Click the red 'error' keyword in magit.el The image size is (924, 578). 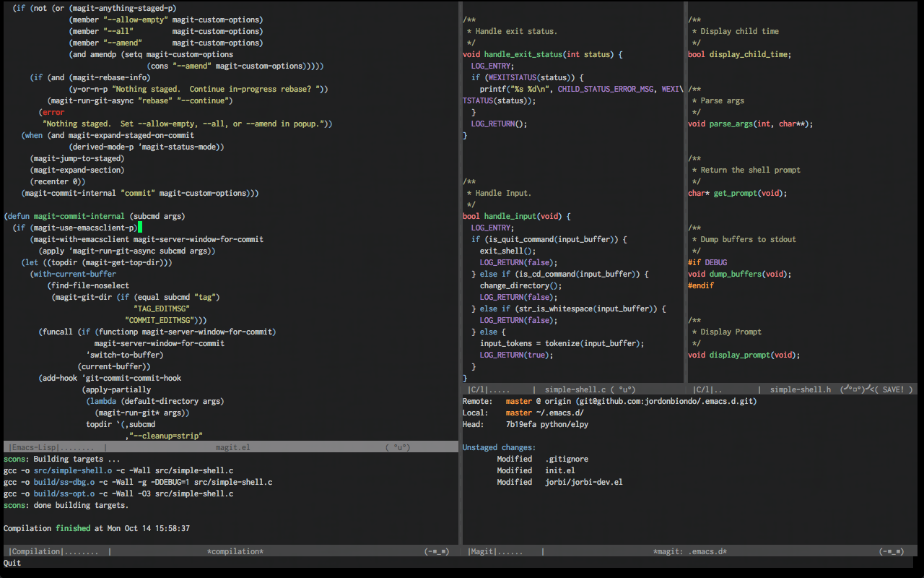tap(53, 112)
